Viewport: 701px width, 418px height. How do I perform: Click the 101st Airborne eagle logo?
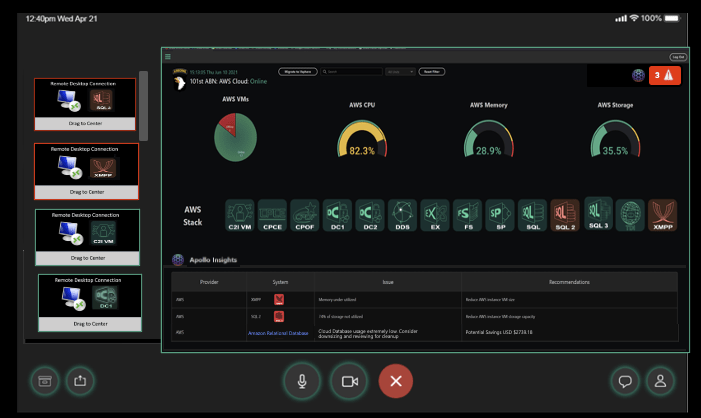[180, 80]
